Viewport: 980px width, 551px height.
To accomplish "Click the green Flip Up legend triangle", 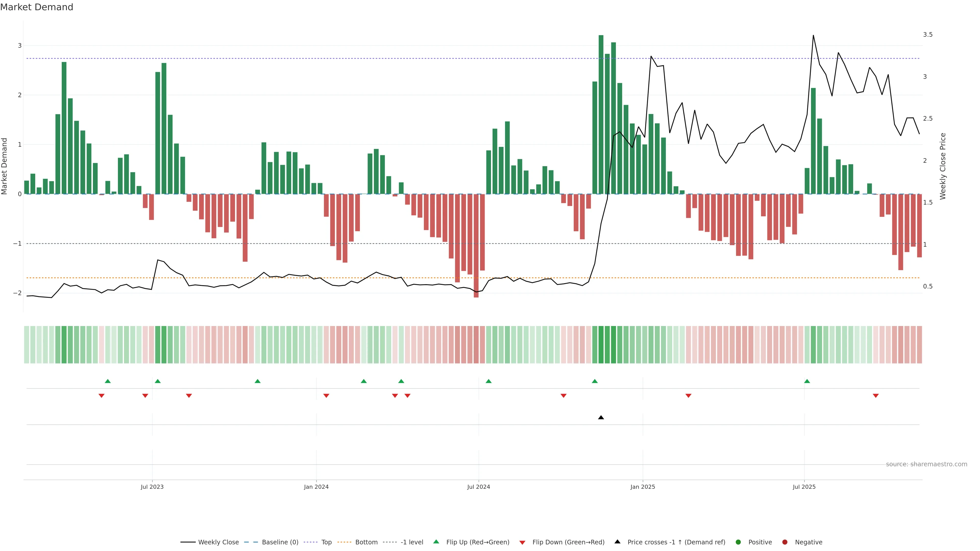I will (436, 542).
